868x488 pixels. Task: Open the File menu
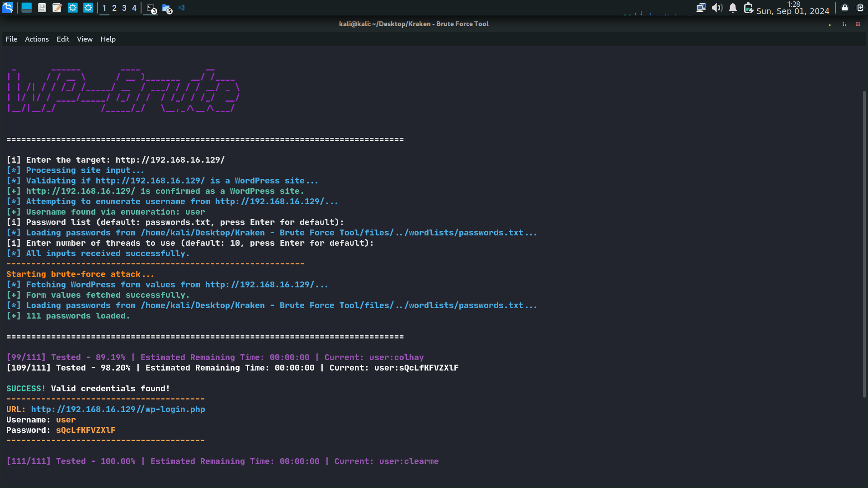pos(11,39)
